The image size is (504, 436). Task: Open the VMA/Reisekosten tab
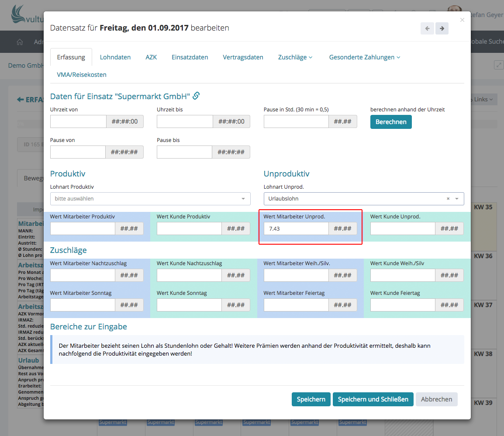click(x=82, y=75)
